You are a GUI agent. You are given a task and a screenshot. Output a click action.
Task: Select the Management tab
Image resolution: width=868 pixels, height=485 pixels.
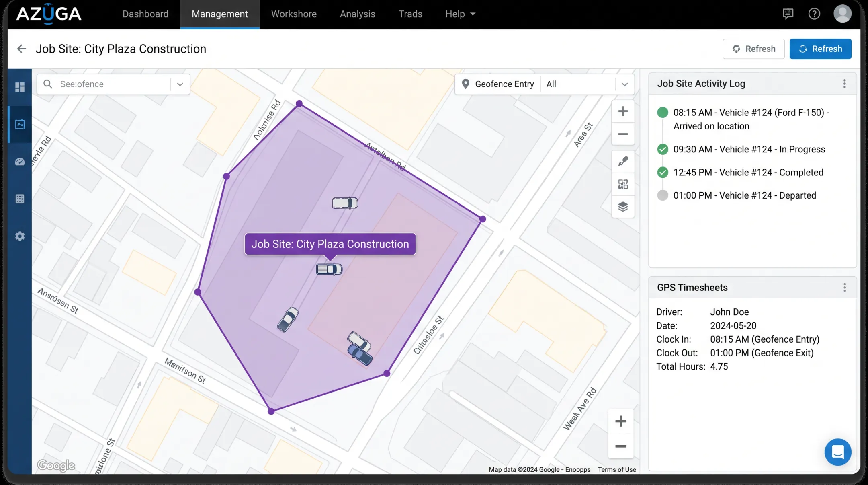pos(220,14)
